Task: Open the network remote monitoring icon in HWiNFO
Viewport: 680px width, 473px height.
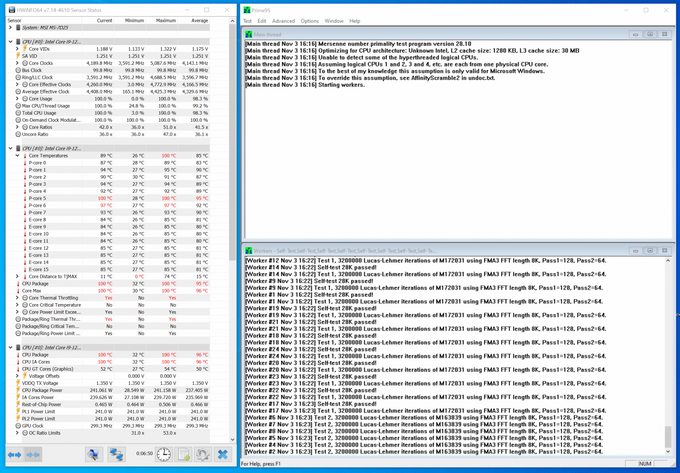Action: pos(118,454)
